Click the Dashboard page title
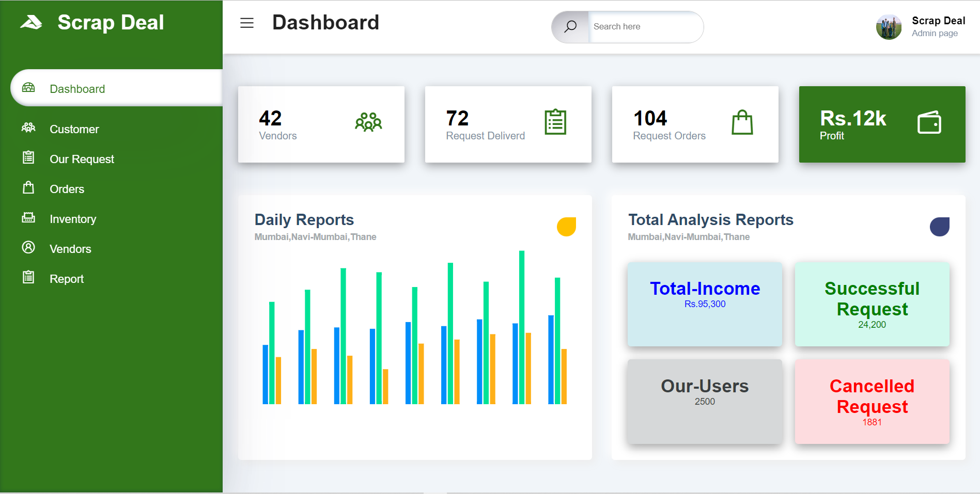 click(x=325, y=22)
